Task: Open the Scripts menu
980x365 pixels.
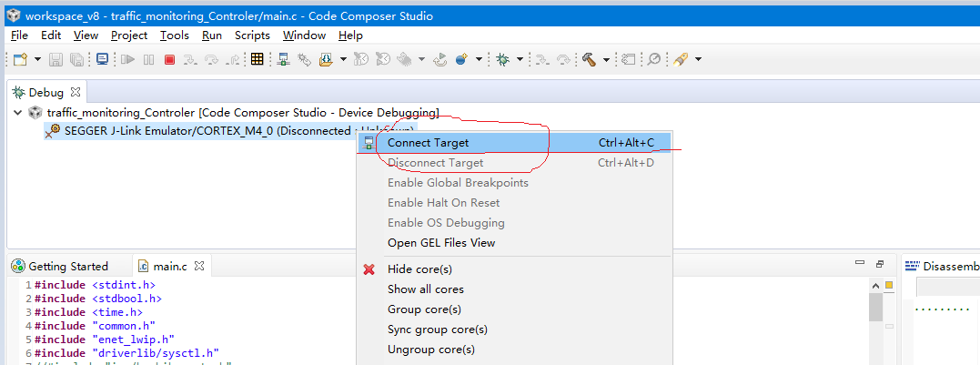Action: 252,35
